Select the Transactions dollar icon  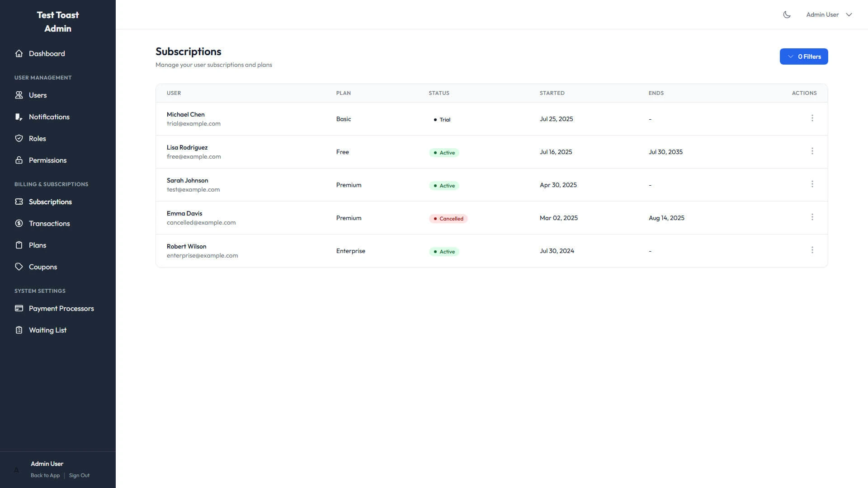pyautogui.click(x=19, y=223)
